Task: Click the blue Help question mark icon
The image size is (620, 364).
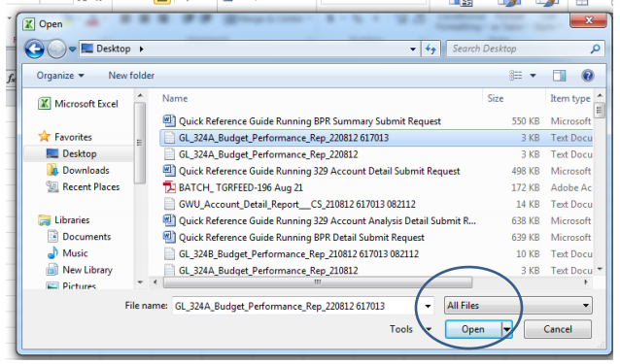Action: click(588, 76)
